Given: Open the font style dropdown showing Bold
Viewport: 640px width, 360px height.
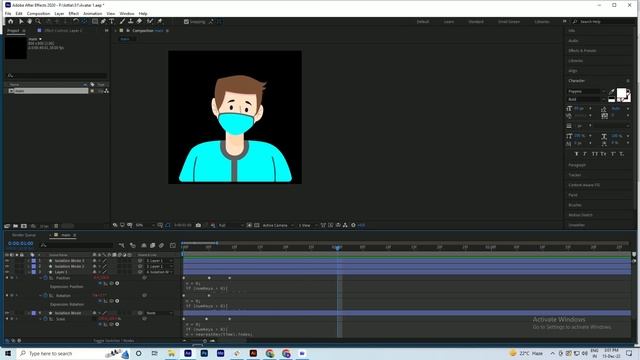Looking at the screenshot, I should point(587,99).
